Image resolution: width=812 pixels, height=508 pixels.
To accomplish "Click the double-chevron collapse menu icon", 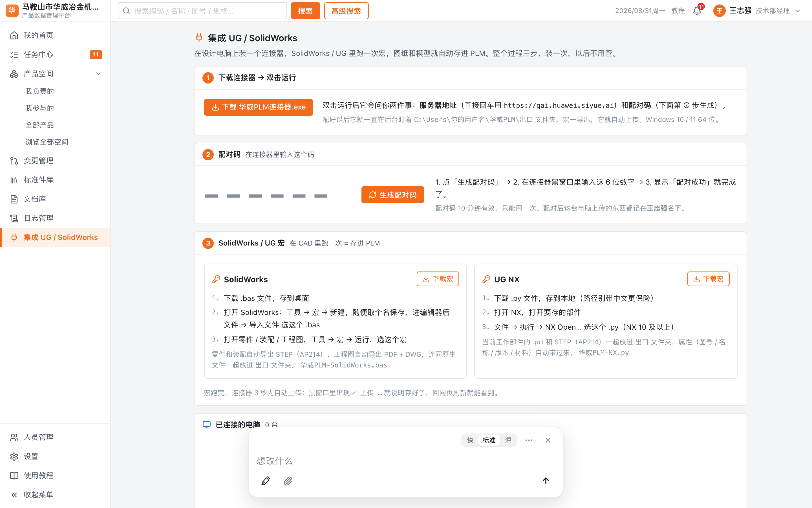I will pos(14,494).
